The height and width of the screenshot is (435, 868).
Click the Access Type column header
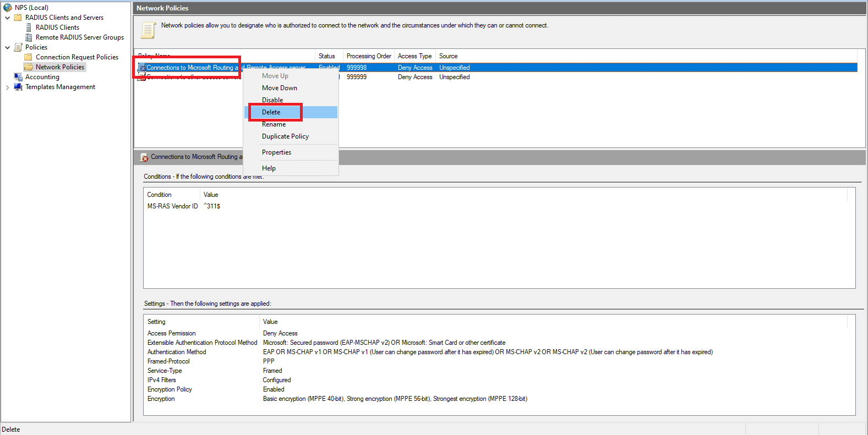point(414,56)
